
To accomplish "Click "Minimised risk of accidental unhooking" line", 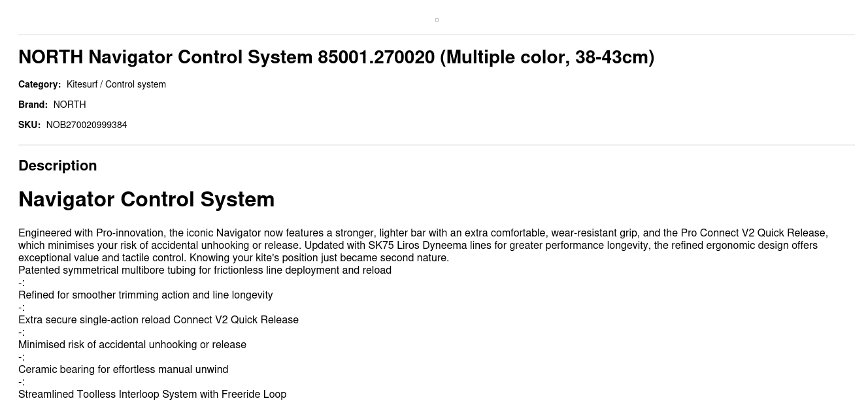I will click(132, 345).
